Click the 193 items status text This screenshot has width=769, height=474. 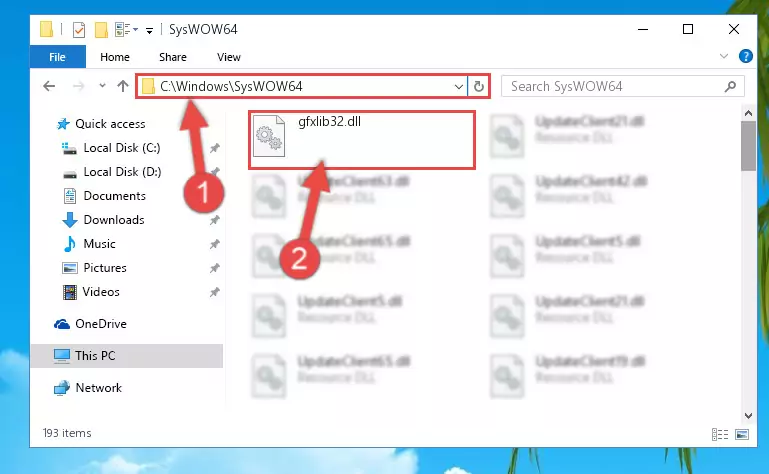tap(67, 433)
